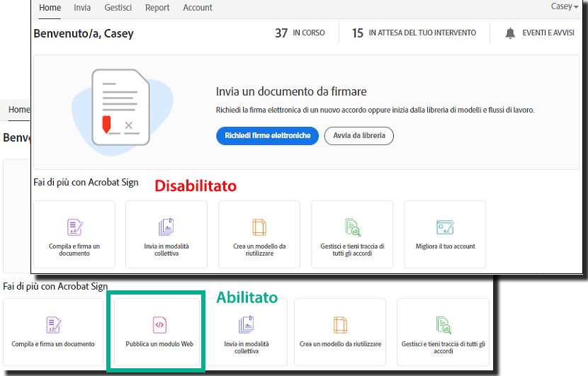Click Crea un modello icon in back window
Viewport: 588px width, 376px height.
click(340, 324)
